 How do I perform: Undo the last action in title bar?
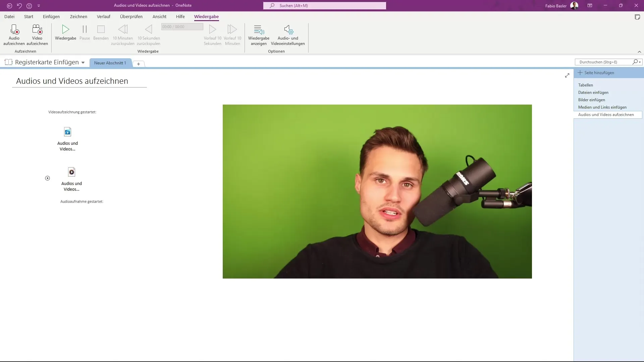click(19, 6)
